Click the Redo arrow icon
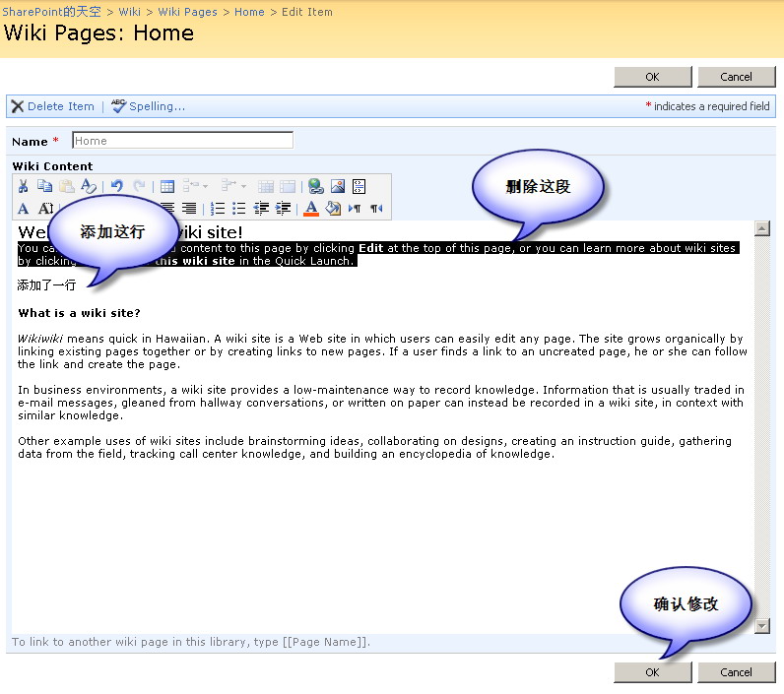Viewport: 784px width, 694px height. point(140,186)
